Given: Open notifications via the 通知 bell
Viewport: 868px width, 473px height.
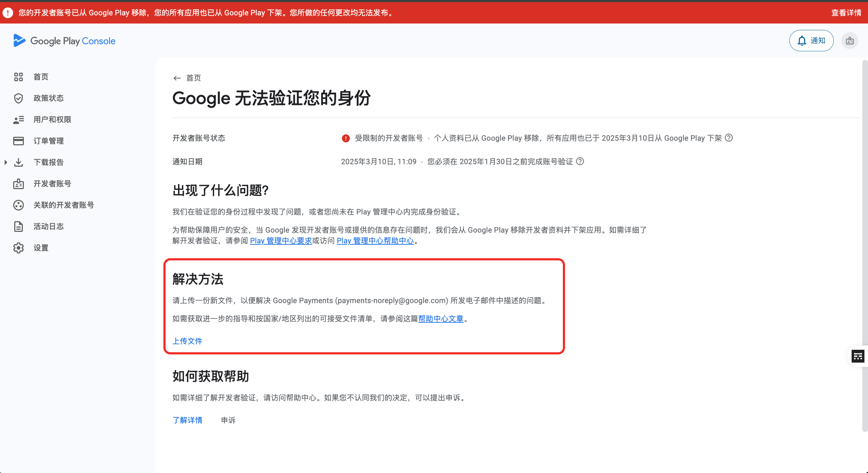Looking at the screenshot, I should tap(811, 40).
